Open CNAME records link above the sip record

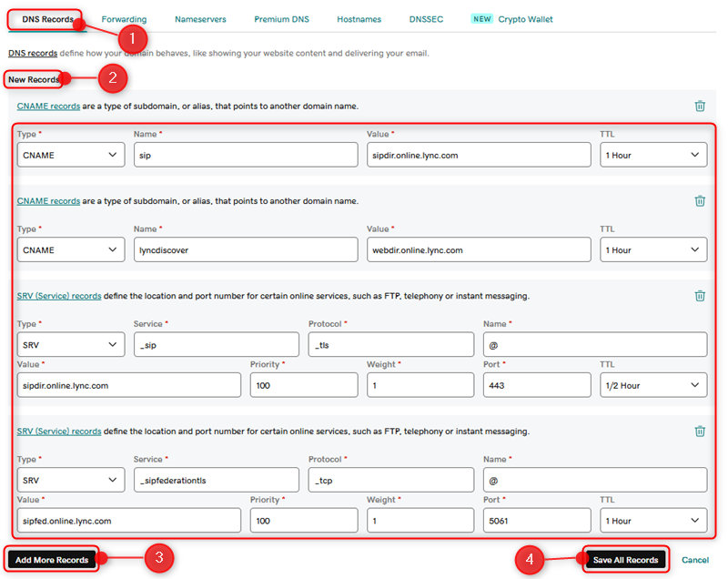[x=48, y=106]
